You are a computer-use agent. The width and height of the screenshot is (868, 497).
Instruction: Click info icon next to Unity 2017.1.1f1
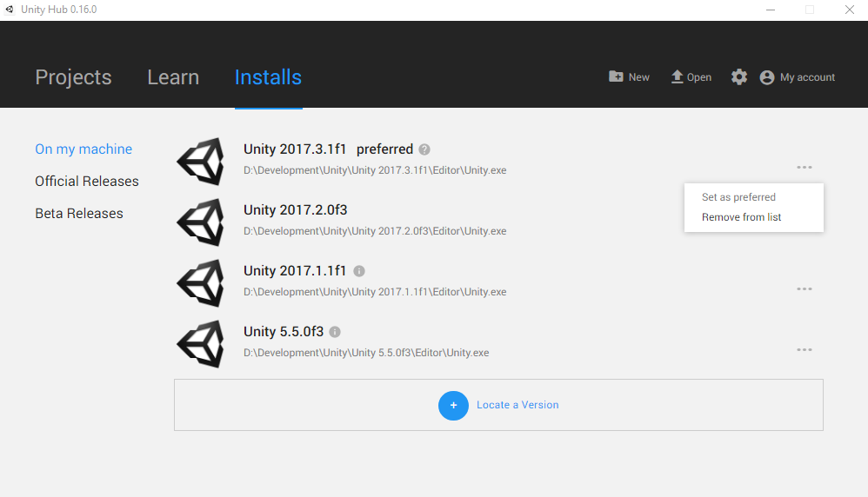pos(359,271)
